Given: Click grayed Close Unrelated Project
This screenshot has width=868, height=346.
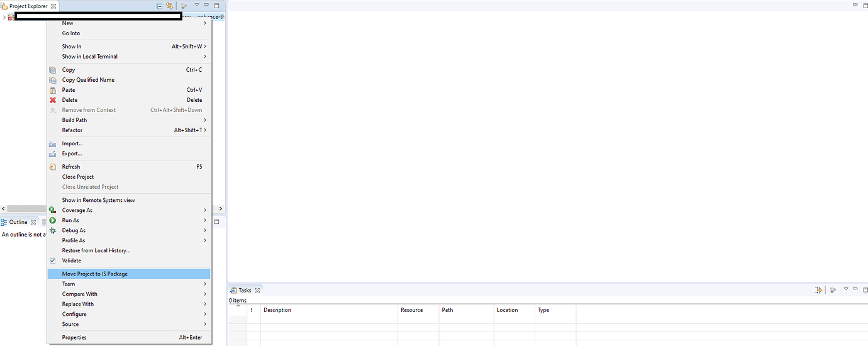Looking at the screenshot, I should (x=129, y=187).
